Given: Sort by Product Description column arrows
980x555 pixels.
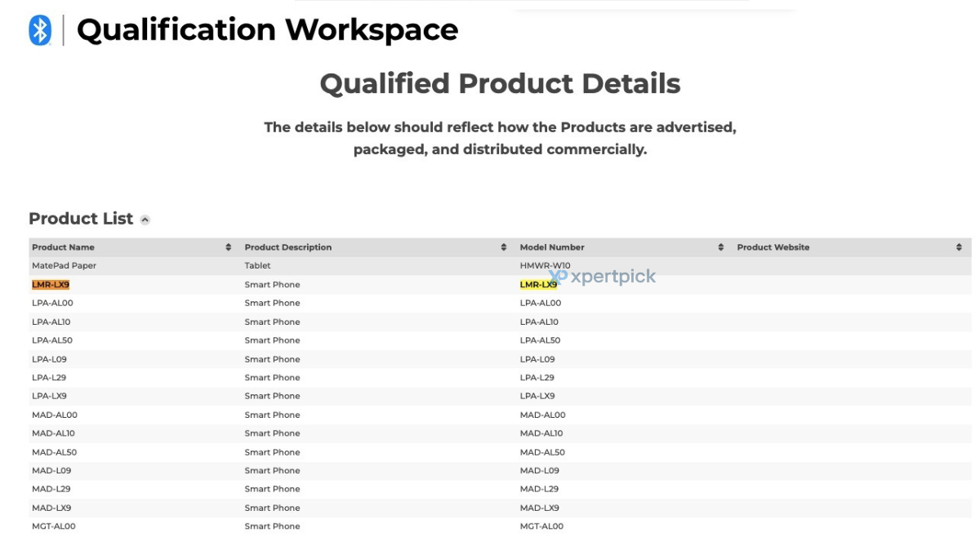Looking at the screenshot, I should point(504,247).
